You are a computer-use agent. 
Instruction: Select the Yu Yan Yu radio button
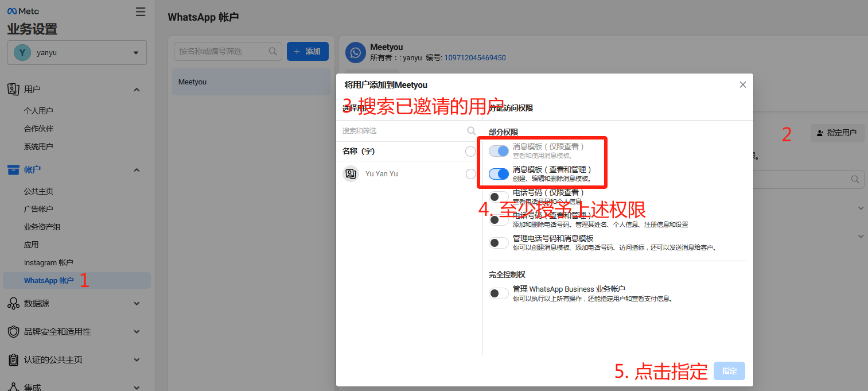470,174
